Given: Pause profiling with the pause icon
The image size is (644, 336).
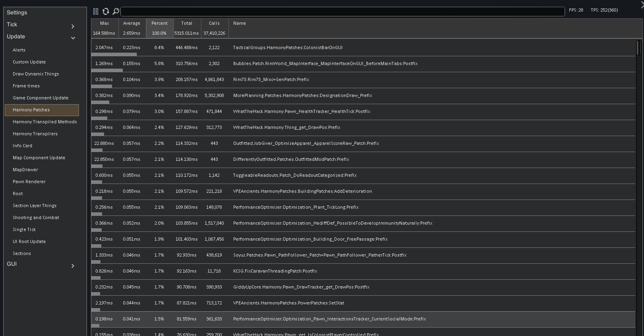Looking at the screenshot, I should (96, 12).
